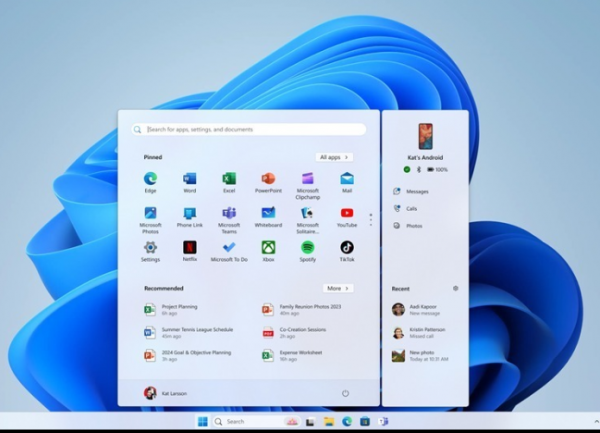This screenshot has width=600, height=433.
Task: Click the More button under Recommended
Action: pos(338,288)
